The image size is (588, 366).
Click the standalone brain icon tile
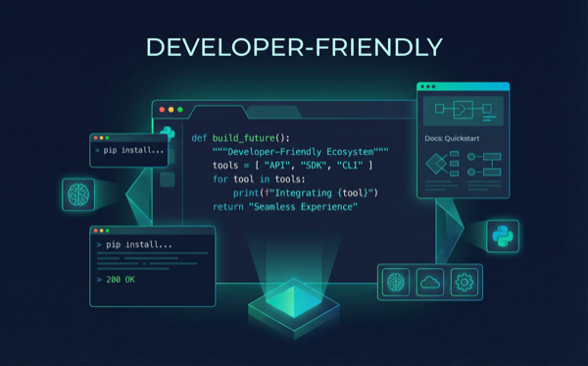click(x=78, y=194)
